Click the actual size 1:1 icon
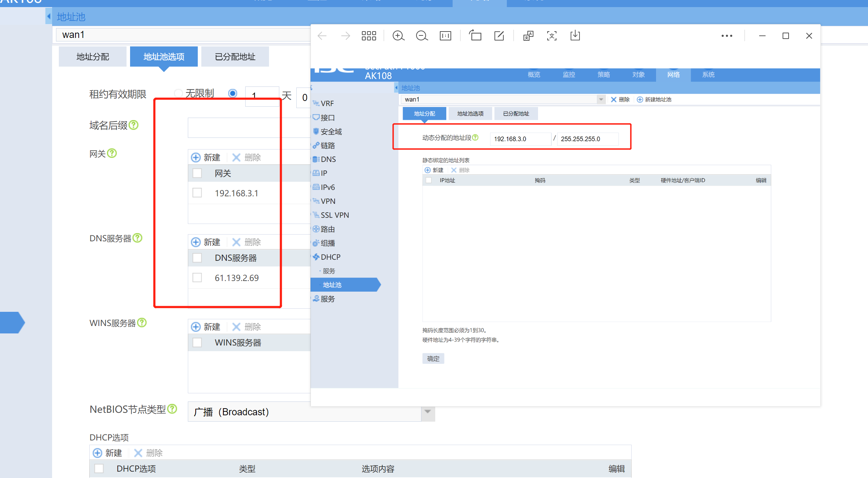868x478 pixels. click(x=445, y=36)
